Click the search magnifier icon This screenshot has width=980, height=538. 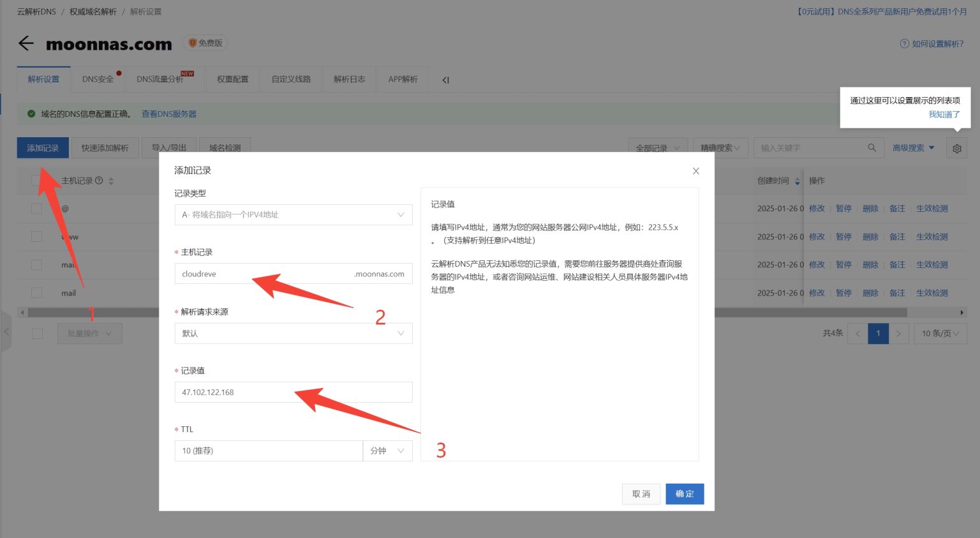[872, 147]
